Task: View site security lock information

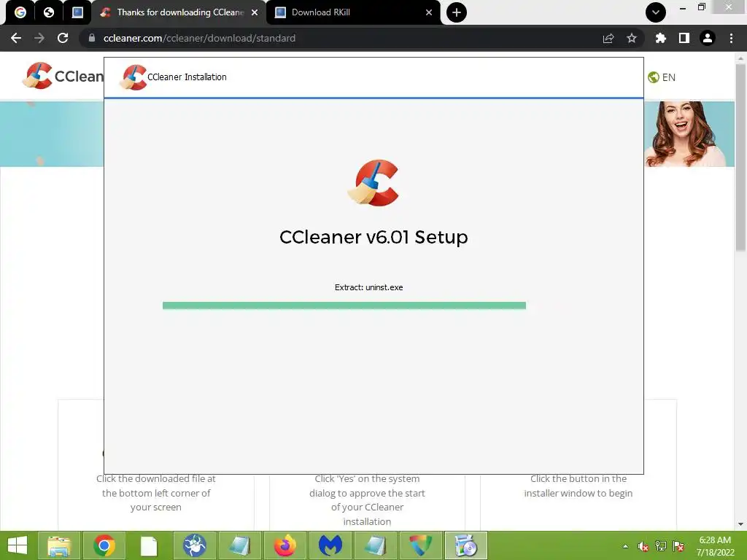Action: (x=92, y=38)
